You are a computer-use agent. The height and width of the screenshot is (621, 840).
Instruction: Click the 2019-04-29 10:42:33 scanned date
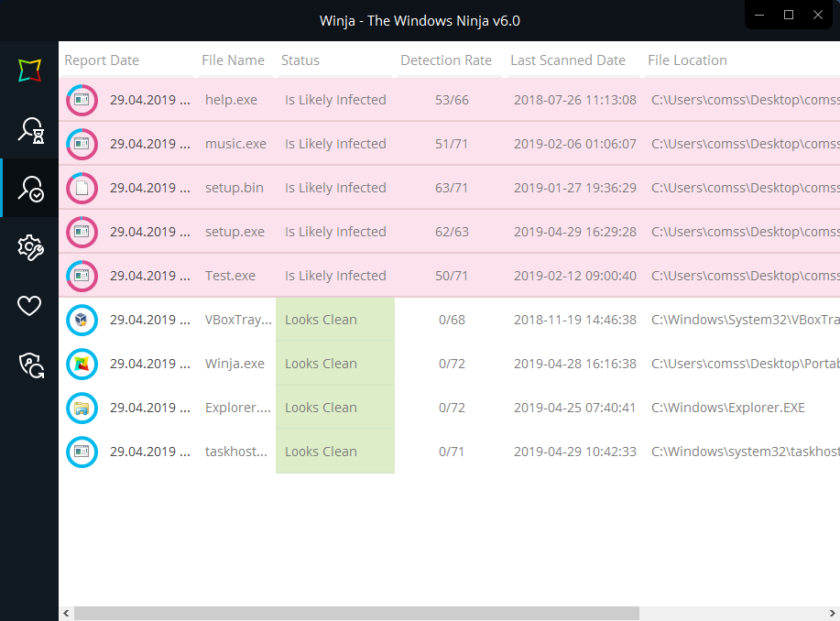[575, 452]
